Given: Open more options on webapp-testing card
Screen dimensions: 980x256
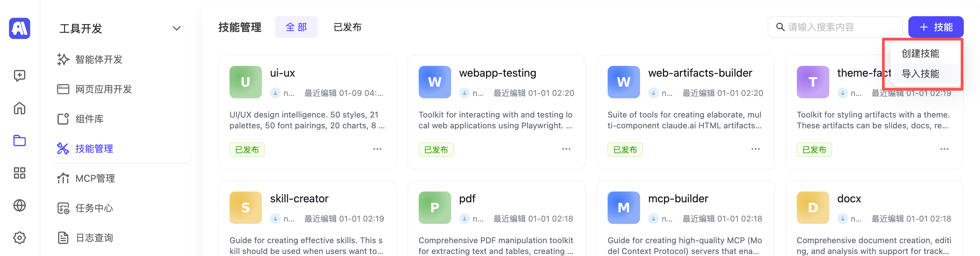Looking at the screenshot, I should click(566, 149).
